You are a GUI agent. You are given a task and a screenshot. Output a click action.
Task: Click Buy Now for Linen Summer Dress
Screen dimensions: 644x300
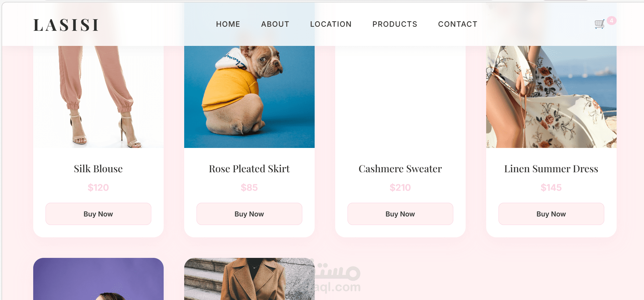[x=551, y=214]
